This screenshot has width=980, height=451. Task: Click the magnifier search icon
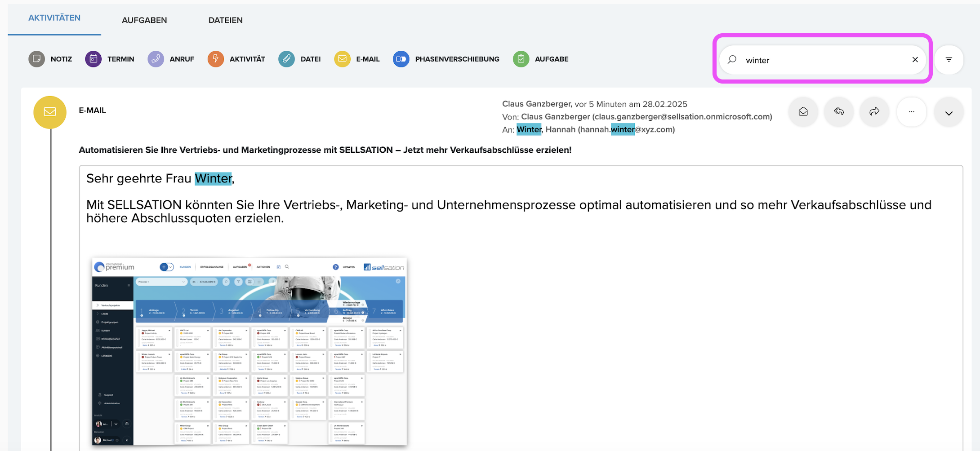732,59
